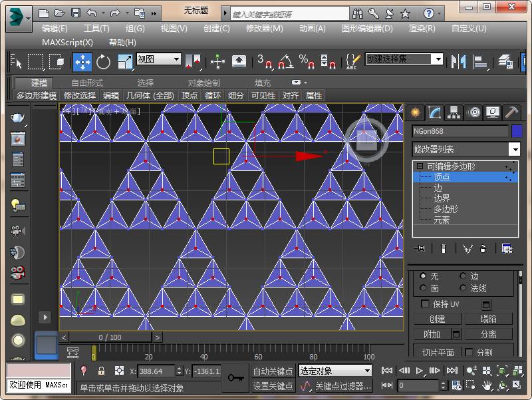
Task: Open the Layer manager icon
Action: (x=505, y=62)
